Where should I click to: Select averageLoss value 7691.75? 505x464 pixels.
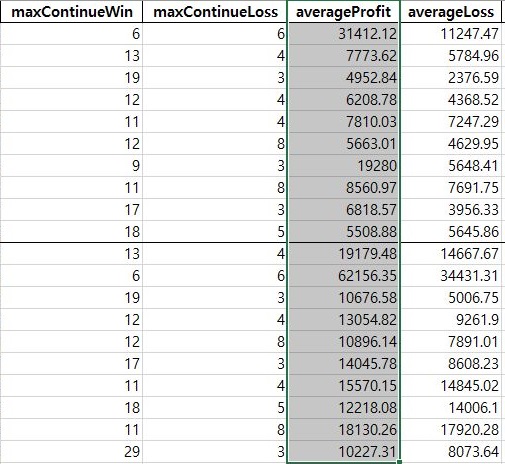pos(451,188)
